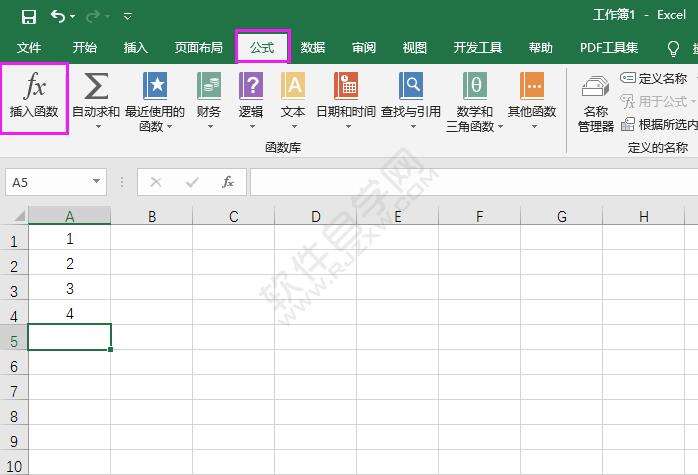This screenshot has width=698, height=475.
Task: Open the 数学和三角函数 icon
Action: tap(475, 86)
